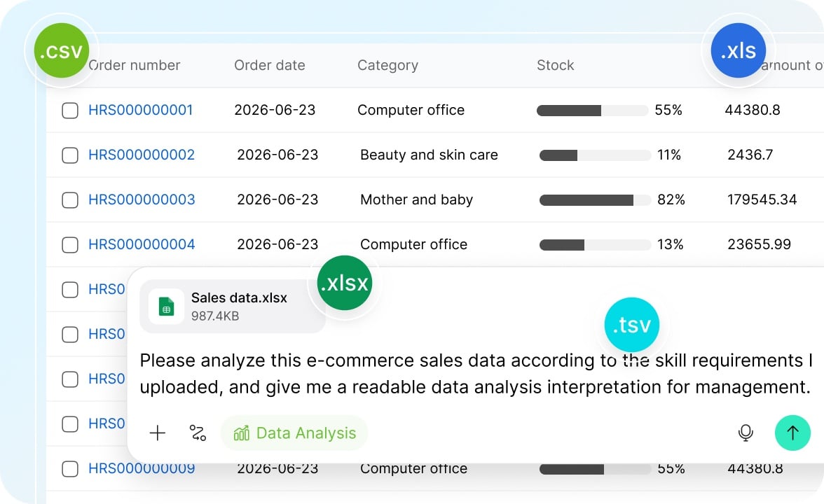Tick the HRS000000003 row checkbox

[70, 200]
